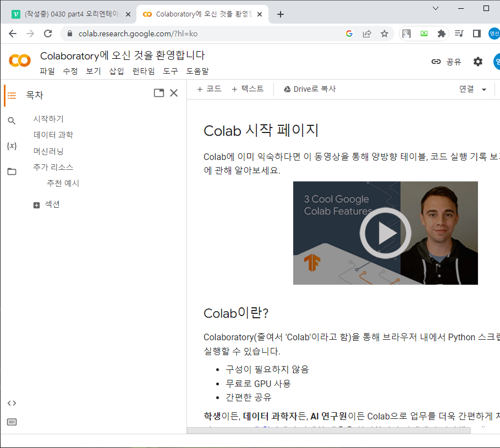This screenshot has width=500, height=448.
Task: Click the horizontal scrollbar at notebook bottom
Action: 328,430
